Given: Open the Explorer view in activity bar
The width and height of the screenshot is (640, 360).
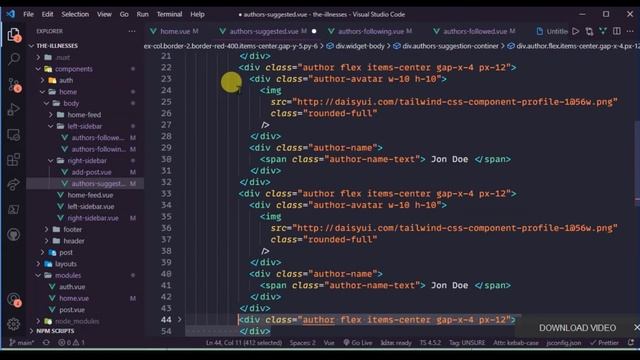Looking at the screenshot, I should 13,34.
